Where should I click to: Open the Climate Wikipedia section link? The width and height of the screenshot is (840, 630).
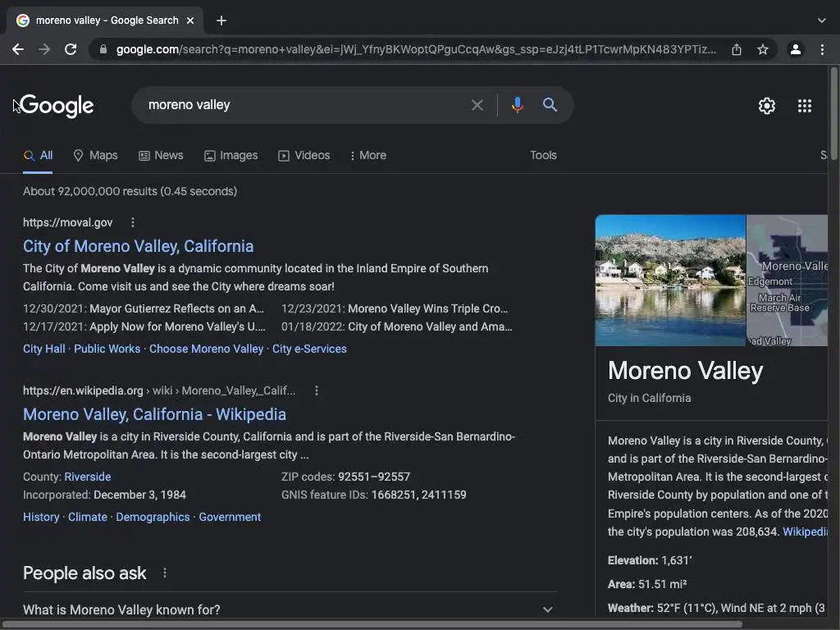coord(87,517)
